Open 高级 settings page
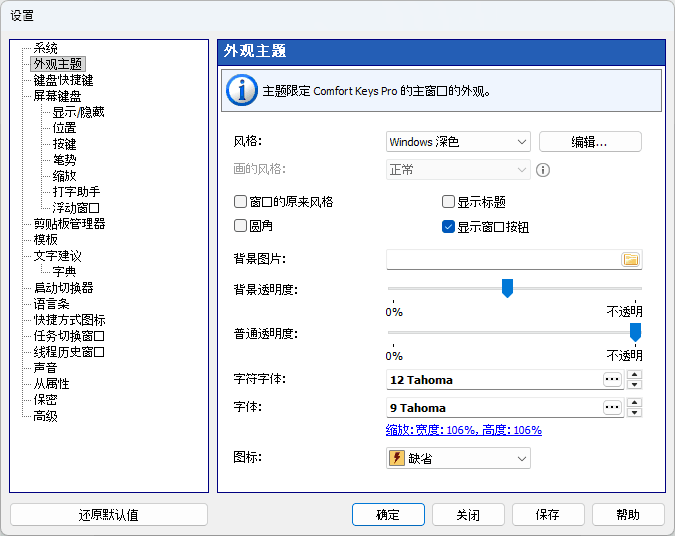 46,416
